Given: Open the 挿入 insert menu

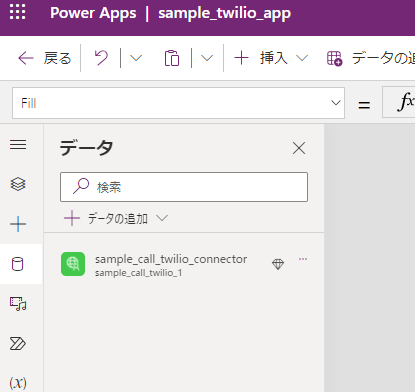Looking at the screenshot, I should (x=271, y=58).
